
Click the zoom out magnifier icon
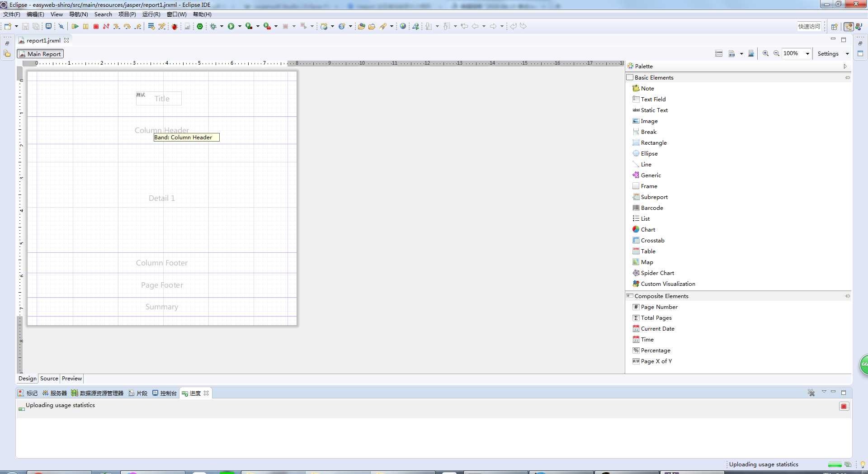click(776, 53)
